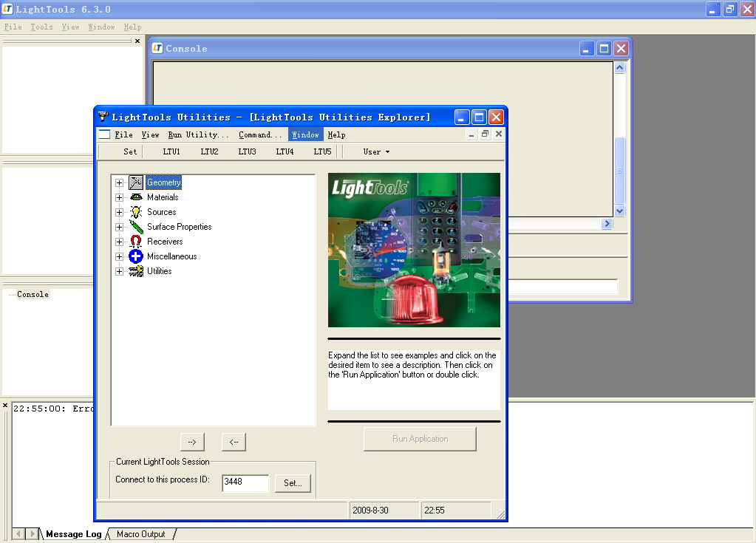756x543 pixels.
Task: Expand the Receivers tree node
Action: click(x=119, y=242)
